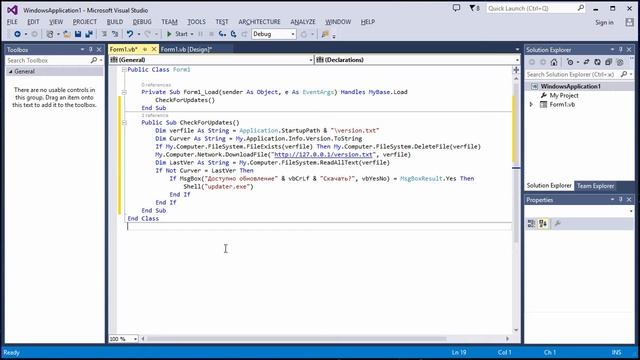Click the Navigate Backward toolbar button

[x=17, y=34]
